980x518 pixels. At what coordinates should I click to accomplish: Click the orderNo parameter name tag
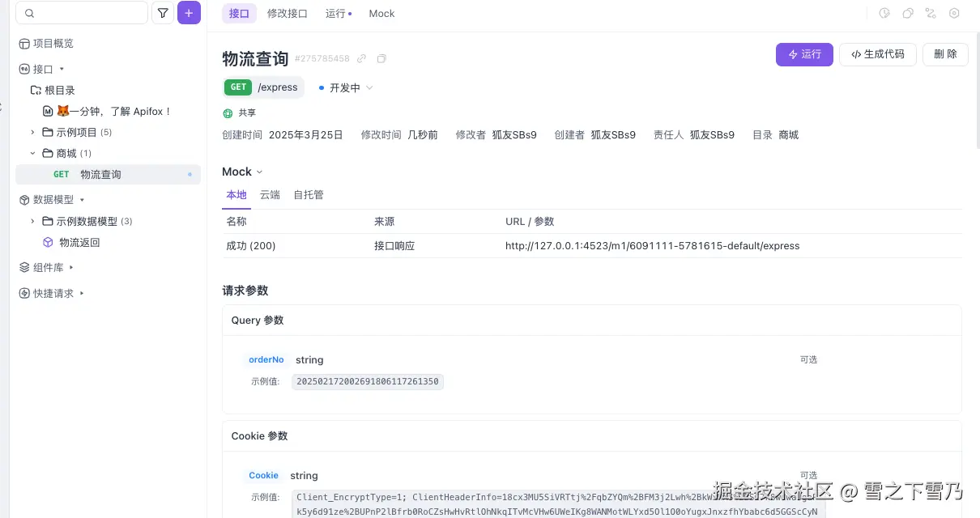266,359
